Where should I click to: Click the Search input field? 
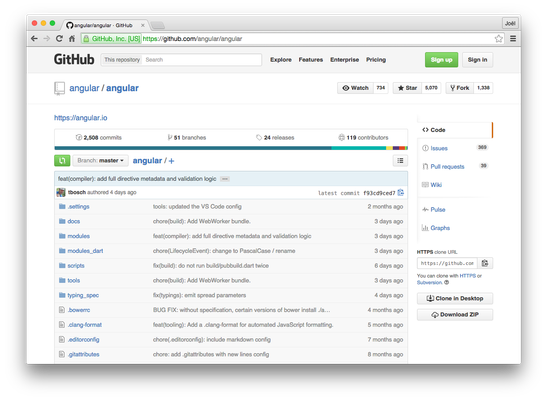pos(202,60)
